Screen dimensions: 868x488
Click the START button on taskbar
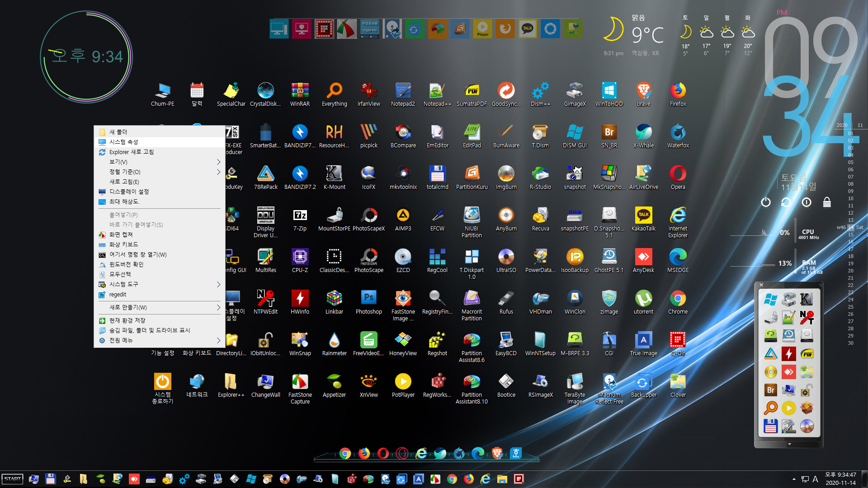point(12,479)
